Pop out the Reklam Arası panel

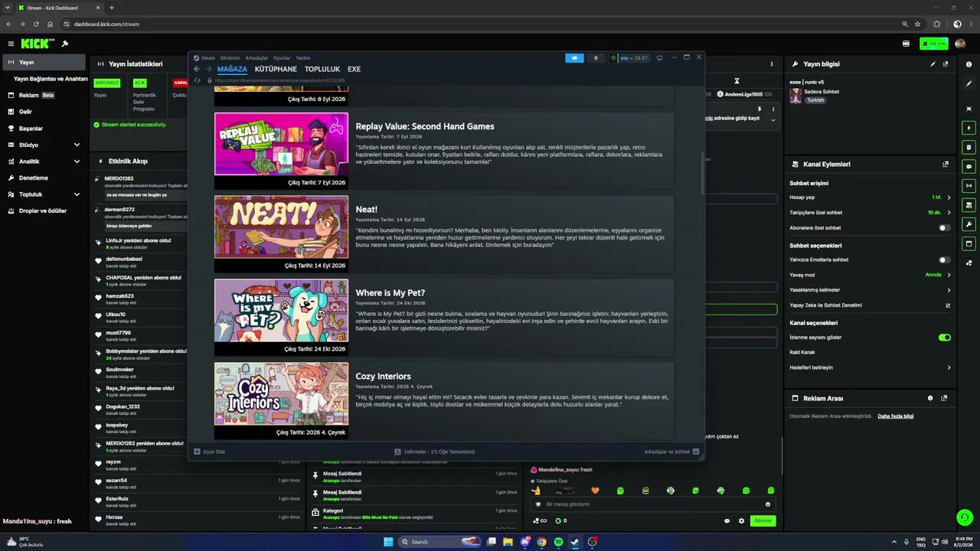click(944, 399)
